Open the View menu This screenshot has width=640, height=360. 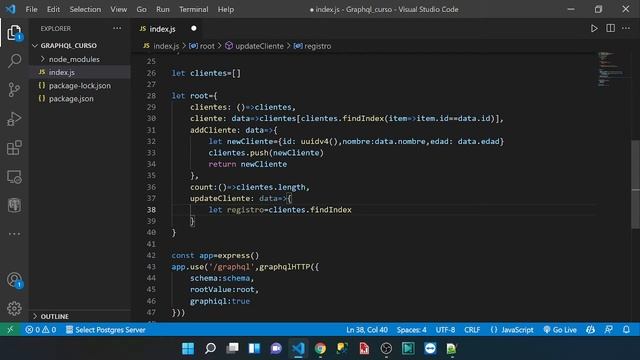click(118, 9)
